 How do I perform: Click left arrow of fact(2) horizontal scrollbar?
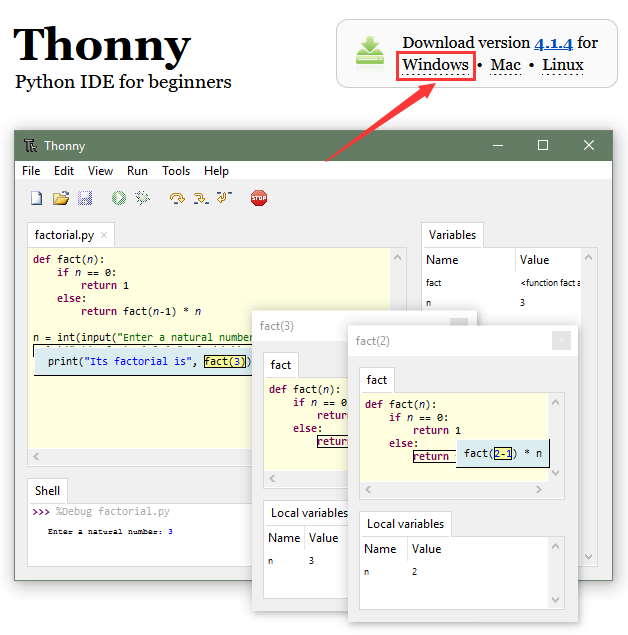coord(368,490)
